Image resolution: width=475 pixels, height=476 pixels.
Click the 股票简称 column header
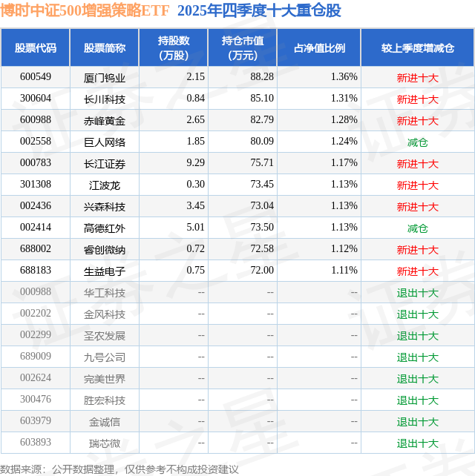[105, 48]
